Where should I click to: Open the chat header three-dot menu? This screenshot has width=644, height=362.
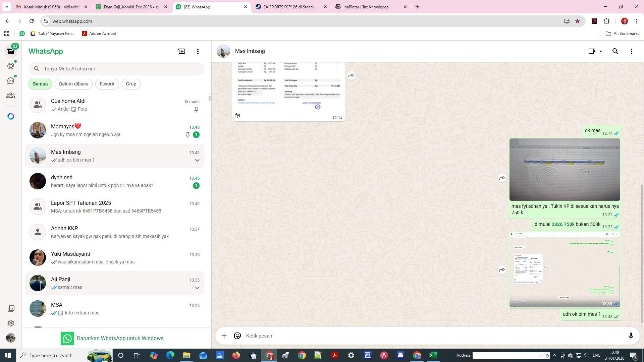click(x=632, y=51)
